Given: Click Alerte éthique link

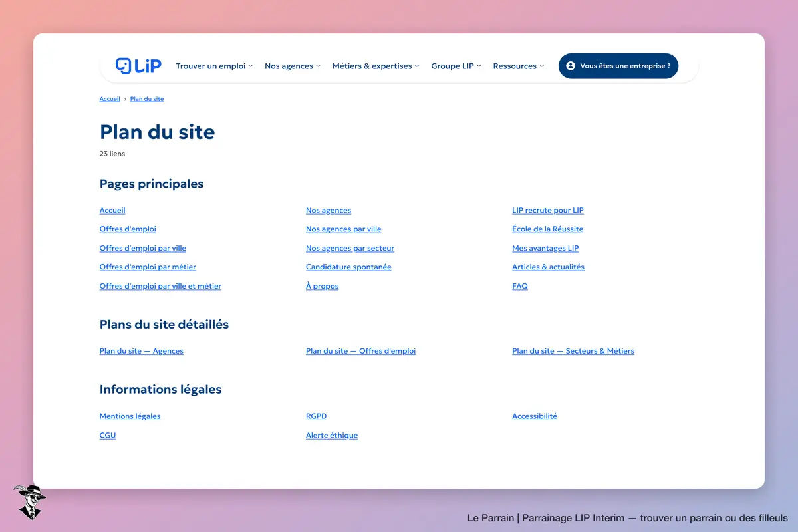Looking at the screenshot, I should pos(332,436).
